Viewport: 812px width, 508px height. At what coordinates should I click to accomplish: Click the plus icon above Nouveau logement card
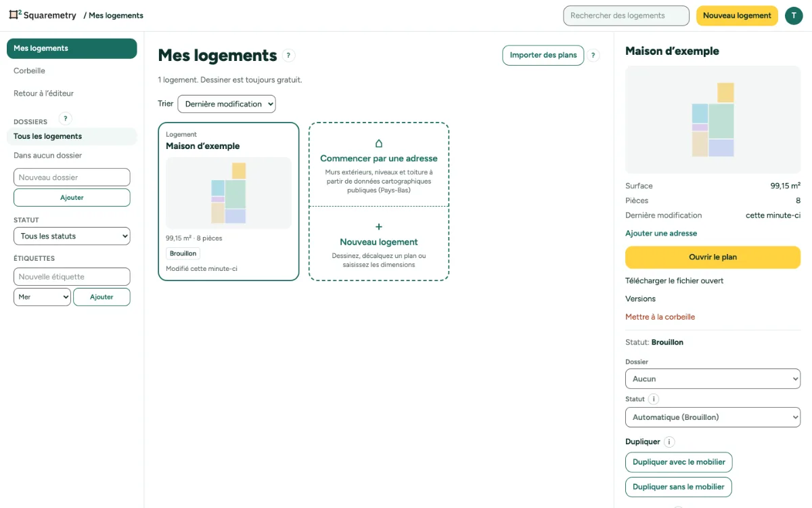(x=379, y=227)
